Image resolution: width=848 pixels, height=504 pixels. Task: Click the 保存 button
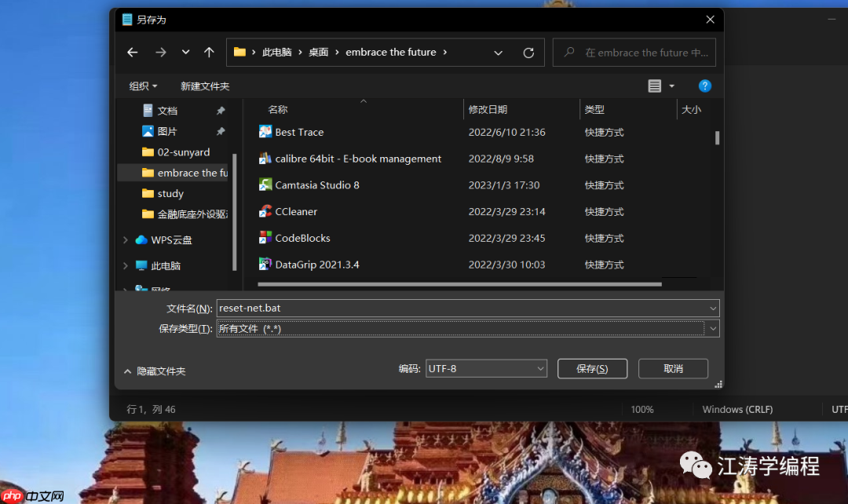click(592, 368)
